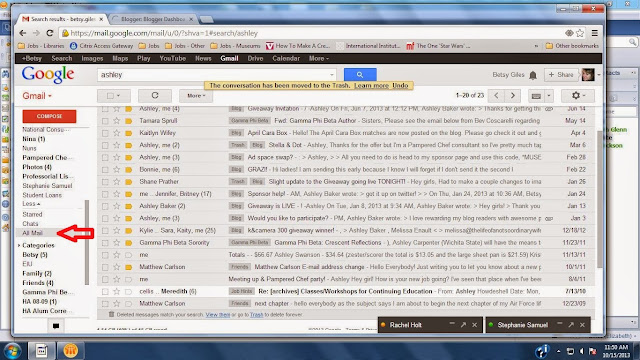This screenshot has width=640, height=360.
Task: Click the Betsy Giles profile picture
Action: coord(588,75)
